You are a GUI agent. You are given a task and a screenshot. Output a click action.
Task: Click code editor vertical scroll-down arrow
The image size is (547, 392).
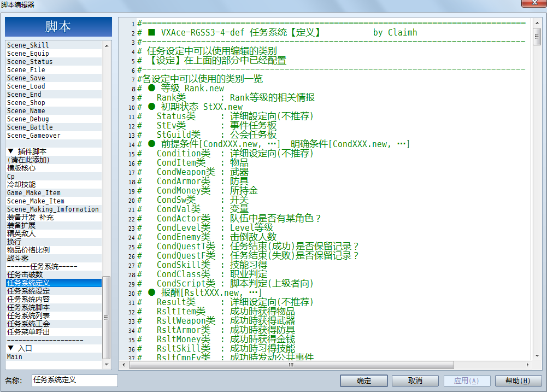tap(537, 356)
